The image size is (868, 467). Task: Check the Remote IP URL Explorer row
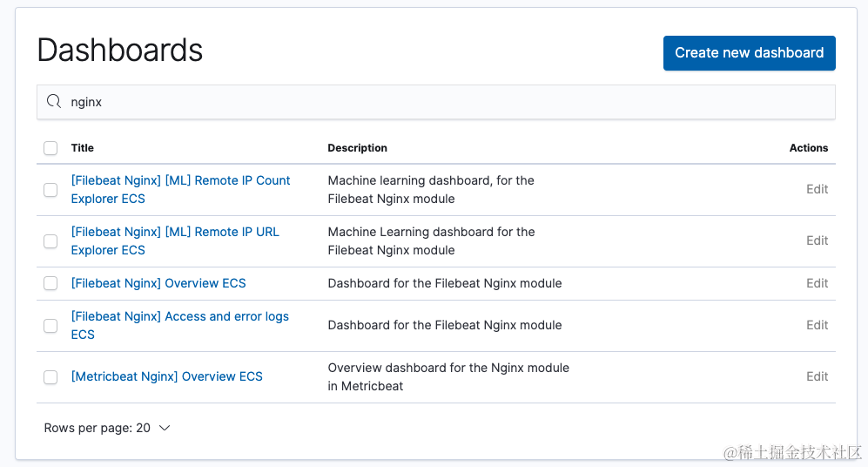(50, 241)
